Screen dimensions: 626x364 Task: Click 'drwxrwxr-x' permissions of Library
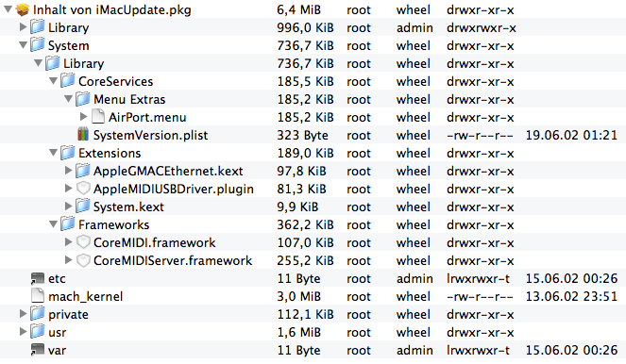(x=482, y=27)
